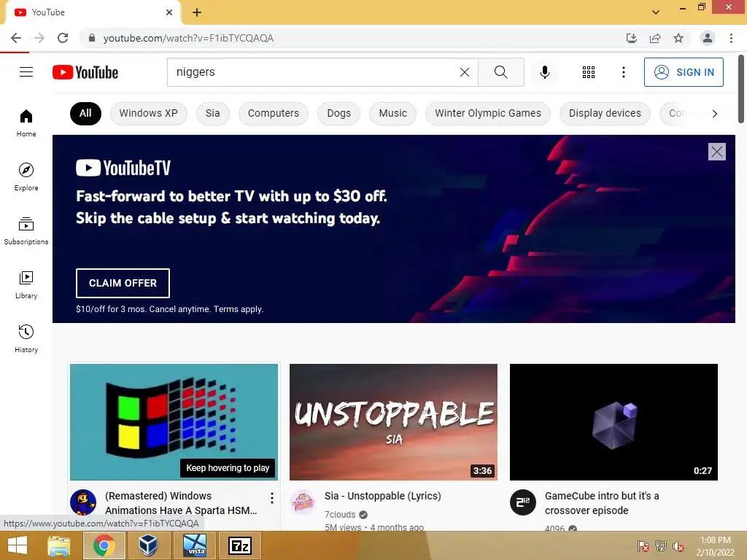This screenshot has height=560, width=747.
Task: Open Remastered Windows Animations video title
Action: click(181, 503)
